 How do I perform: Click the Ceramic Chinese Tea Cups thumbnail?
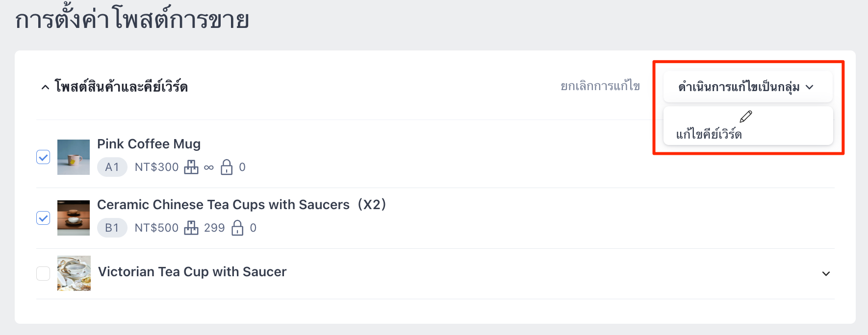click(x=74, y=218)
